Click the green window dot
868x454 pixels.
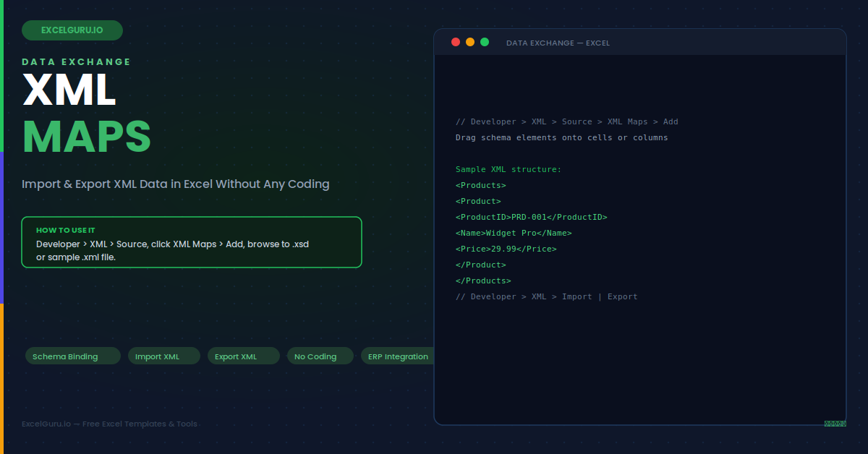[x=485, y=42]
